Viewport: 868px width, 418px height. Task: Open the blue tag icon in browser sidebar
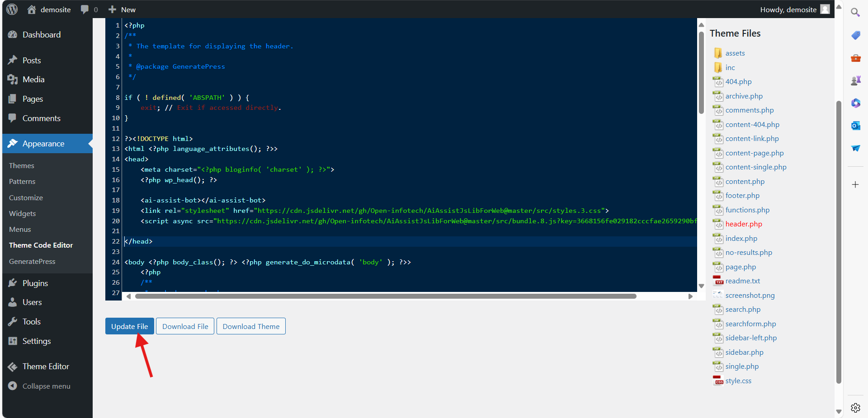pos(855,35)
